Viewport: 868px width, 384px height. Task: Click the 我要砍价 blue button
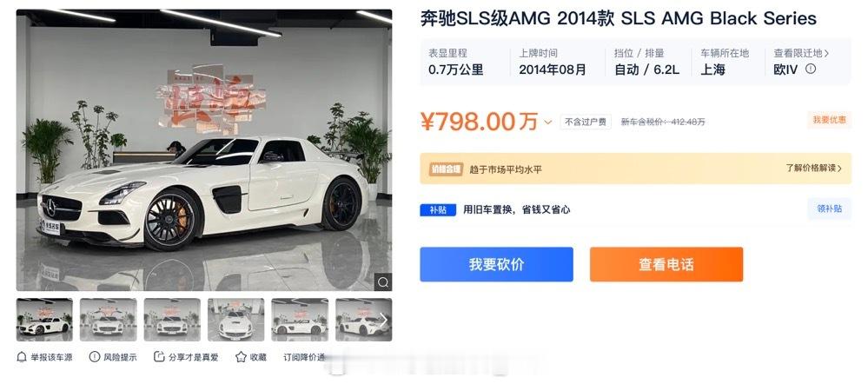coord(496,264)
